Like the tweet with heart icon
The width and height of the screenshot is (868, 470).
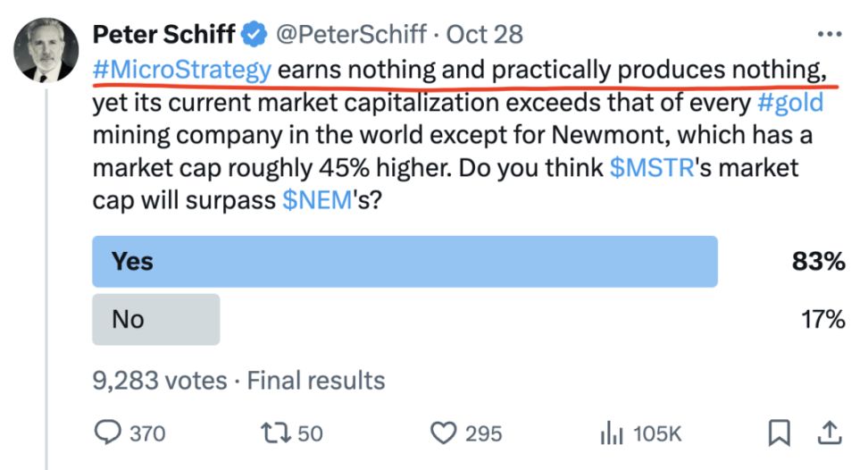(443, 433)
